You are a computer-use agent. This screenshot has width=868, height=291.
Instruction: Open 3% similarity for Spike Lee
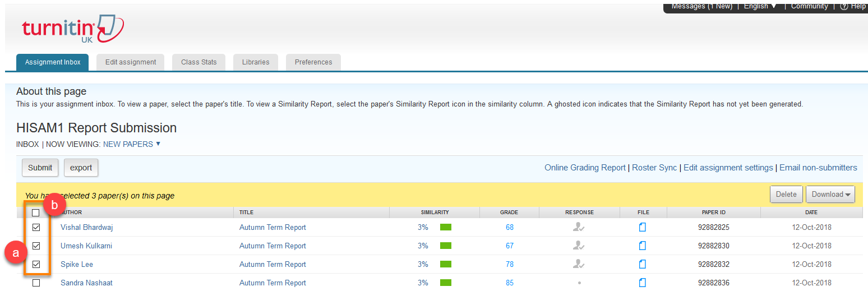[x=423, y=264]
